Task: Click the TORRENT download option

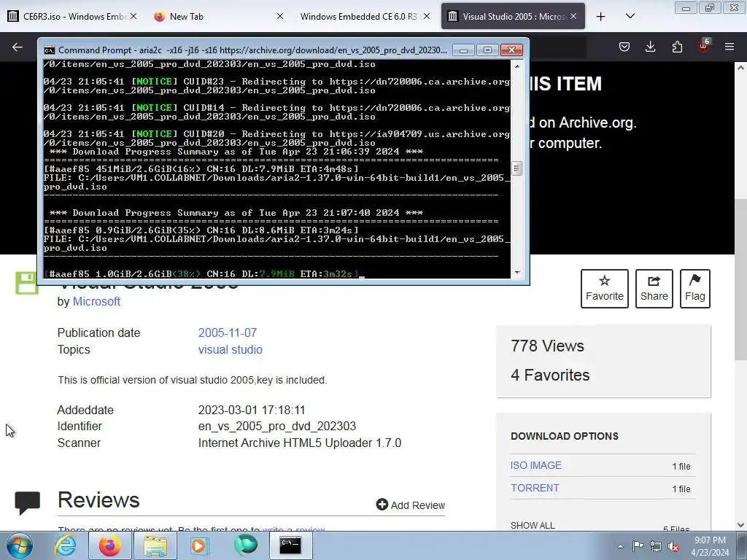Action: [x=535, y=488]
